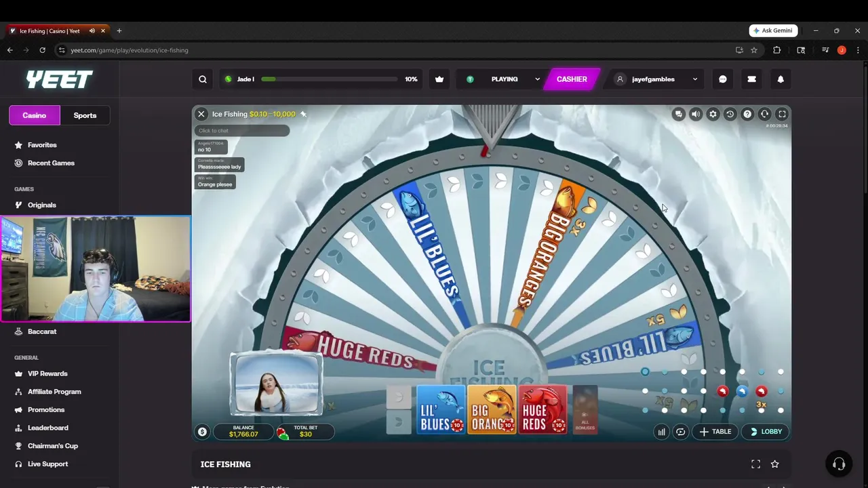Open the install app icon in address bar
868x488 pixels.
point(739,50)
